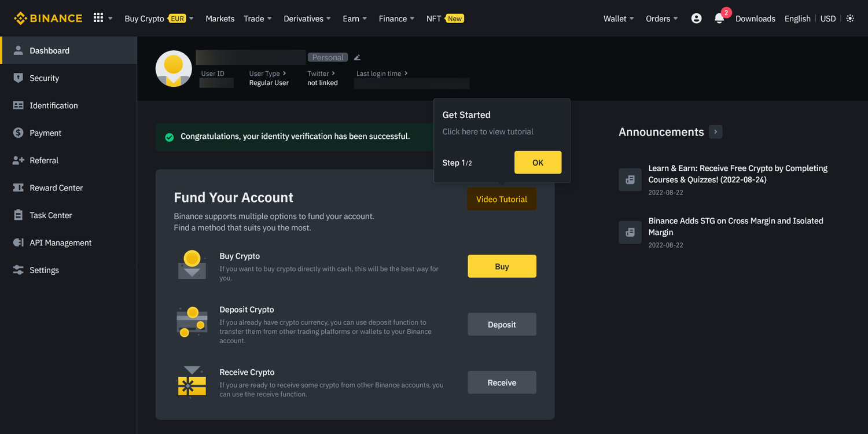Click the Task Center clipboard icon

click(x=19, y=215)
